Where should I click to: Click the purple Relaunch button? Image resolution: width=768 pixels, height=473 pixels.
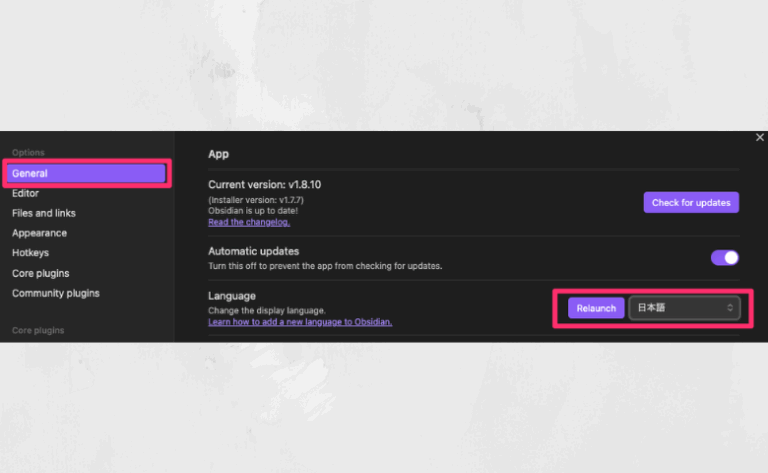(596, 308)
